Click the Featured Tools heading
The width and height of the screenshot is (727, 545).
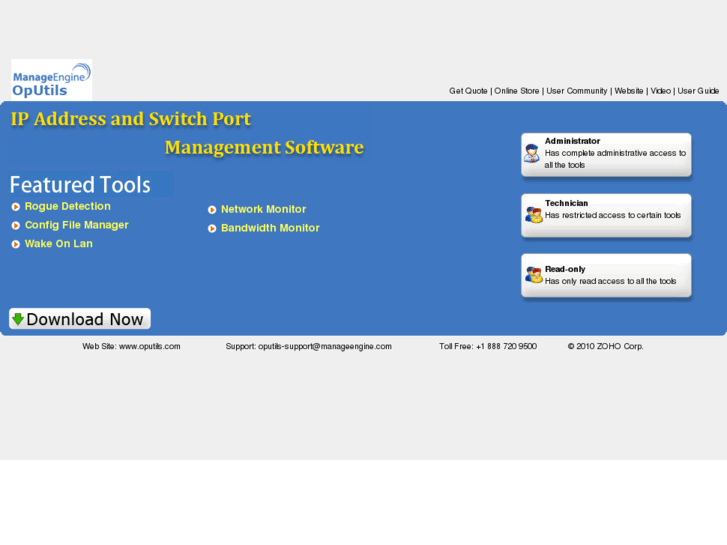click(x=80, y=185)
